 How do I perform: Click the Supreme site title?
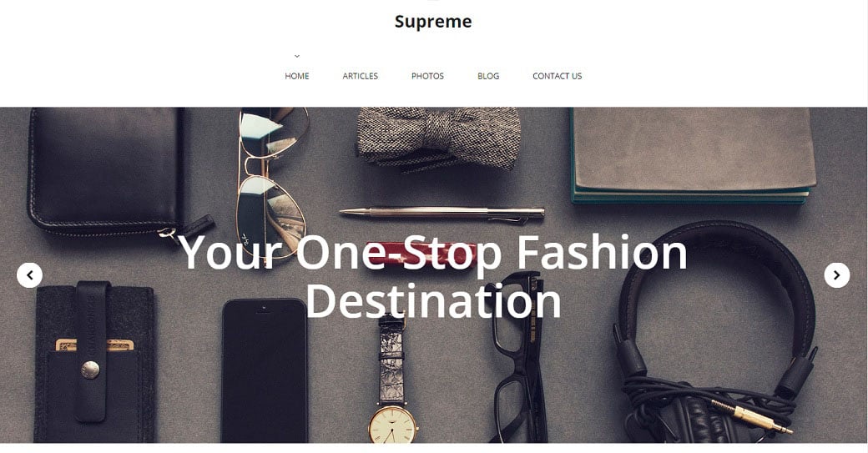tap(433, 22)
